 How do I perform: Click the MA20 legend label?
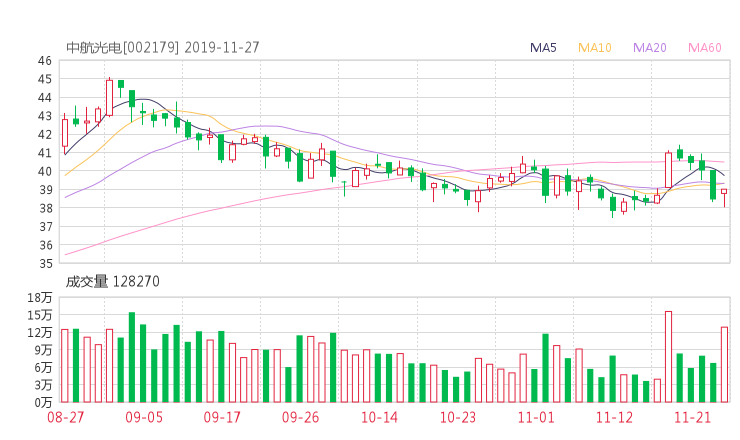[x=649, y=48]
